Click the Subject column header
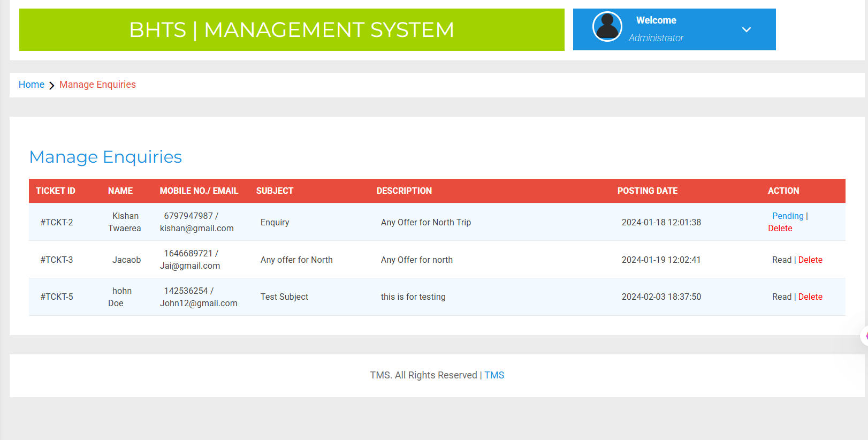This screenshot has width=868, height=440. 275,191
